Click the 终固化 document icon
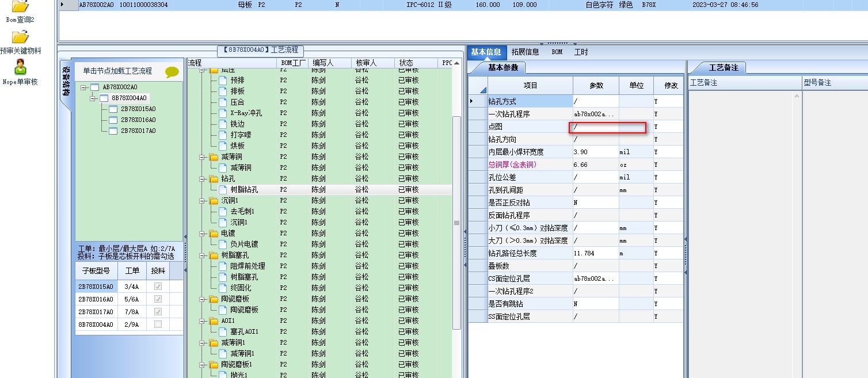 tap(222, 288)
